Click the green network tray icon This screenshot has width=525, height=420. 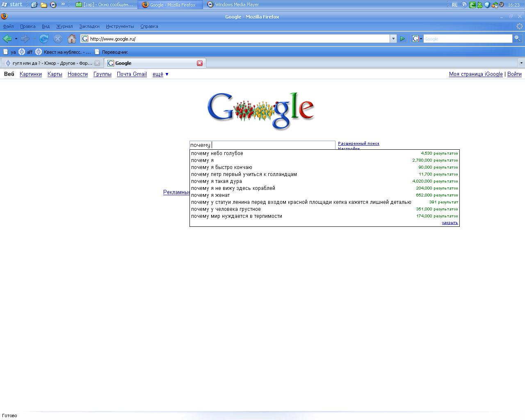pos(479,5)
